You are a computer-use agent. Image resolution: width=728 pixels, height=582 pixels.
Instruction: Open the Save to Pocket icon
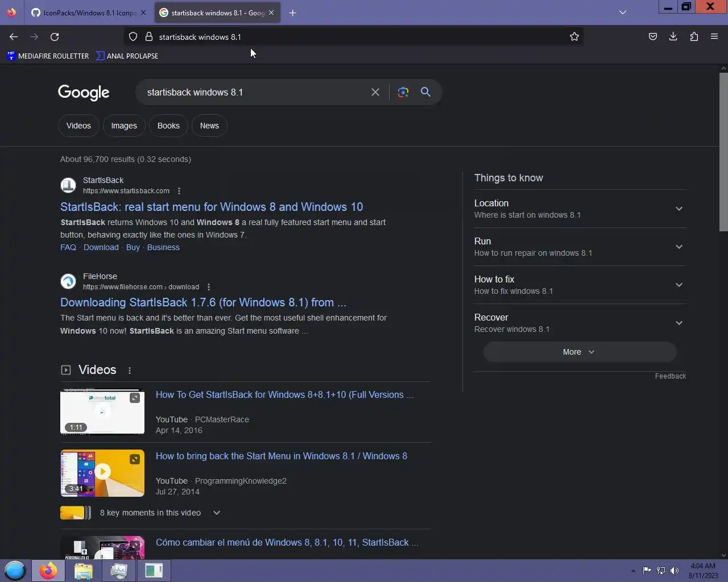point(653,37)
